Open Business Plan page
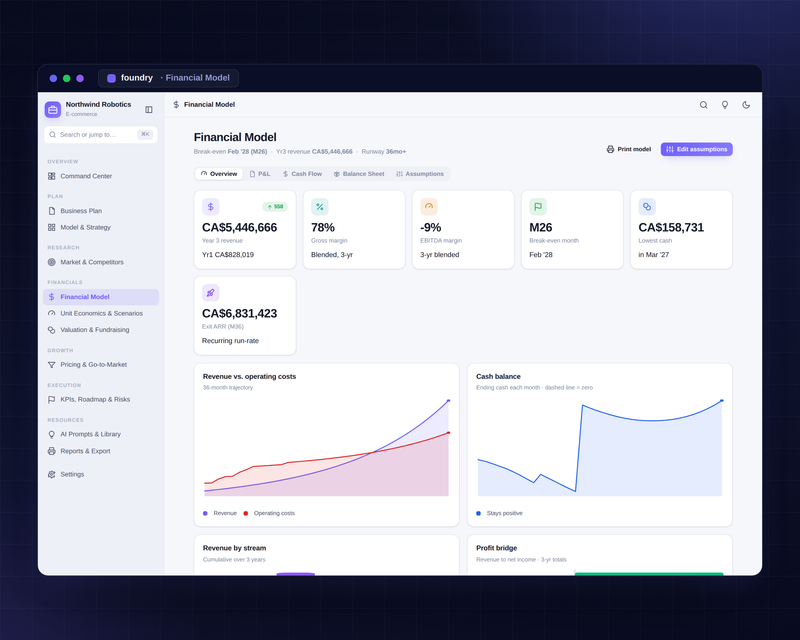 (101, 211)
